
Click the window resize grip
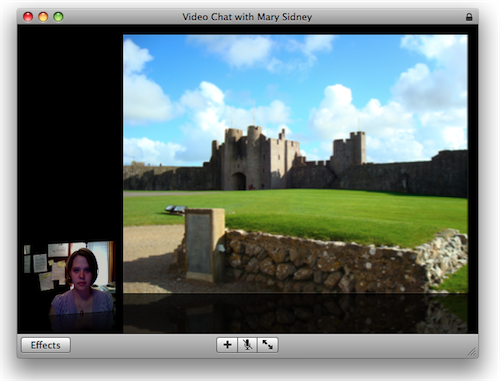pos(472,352)
